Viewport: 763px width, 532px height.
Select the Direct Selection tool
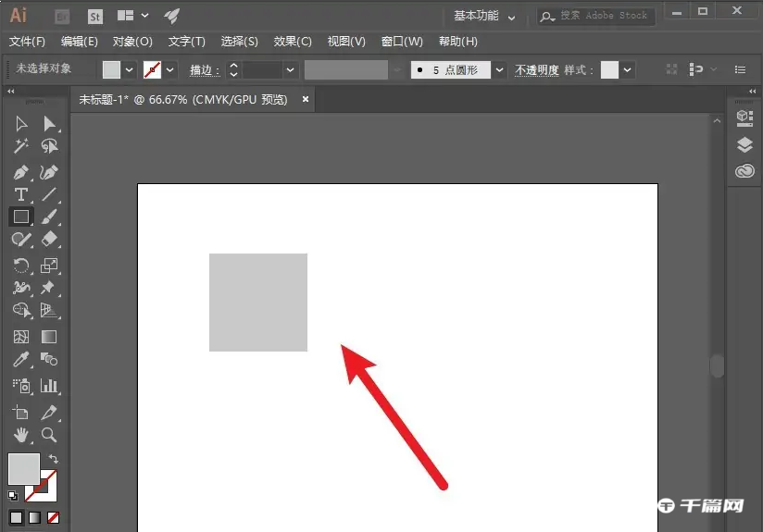pos(49,124)
